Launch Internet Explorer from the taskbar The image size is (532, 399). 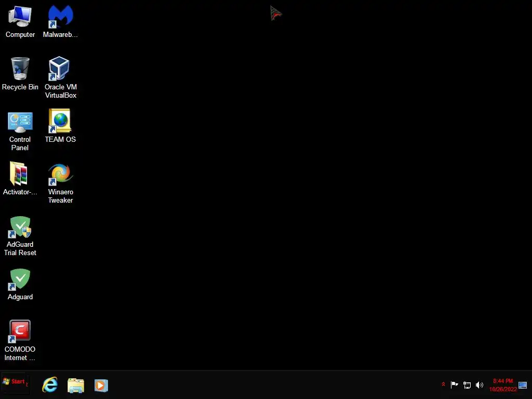(x=50, y=385)
